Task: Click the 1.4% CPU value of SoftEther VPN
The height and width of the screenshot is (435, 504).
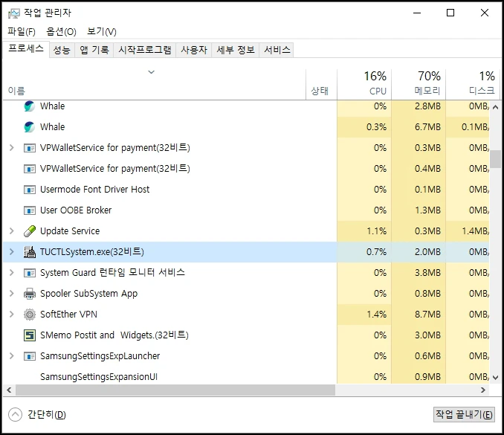Action: (376, 315)
